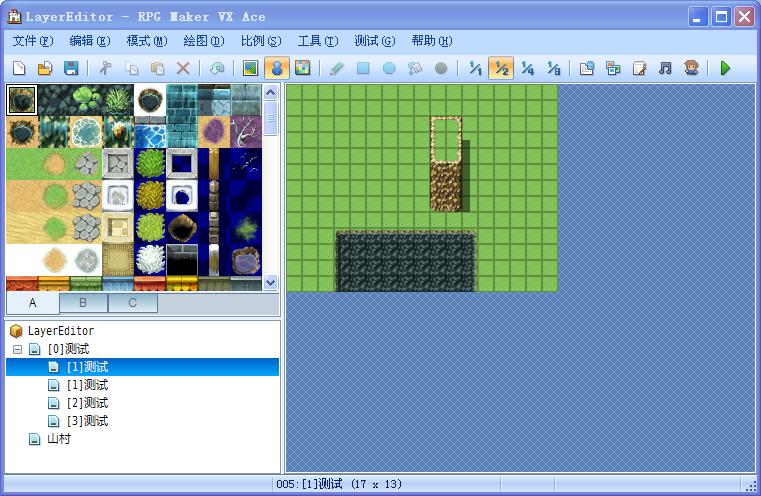Click the dark stone floor on map
The width and height of the screenshot is (761, 496).
[406, 262]
